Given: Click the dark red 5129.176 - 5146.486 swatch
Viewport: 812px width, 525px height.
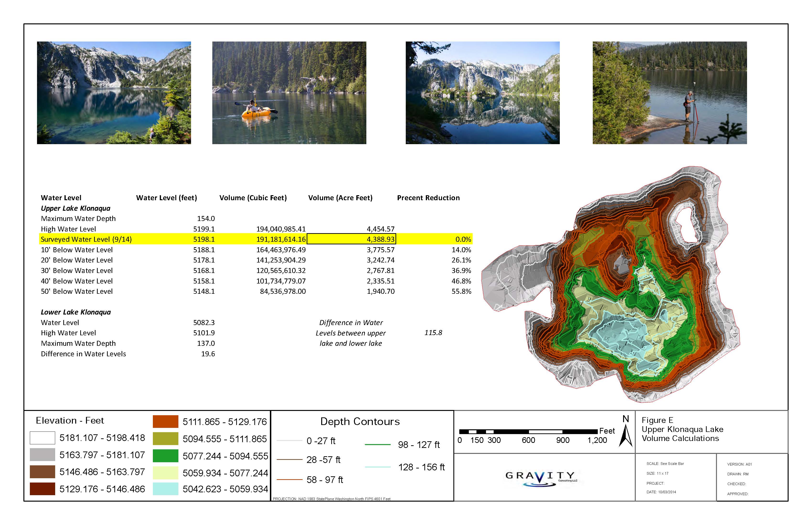Looking at the screenshot, I should (42, 489).
